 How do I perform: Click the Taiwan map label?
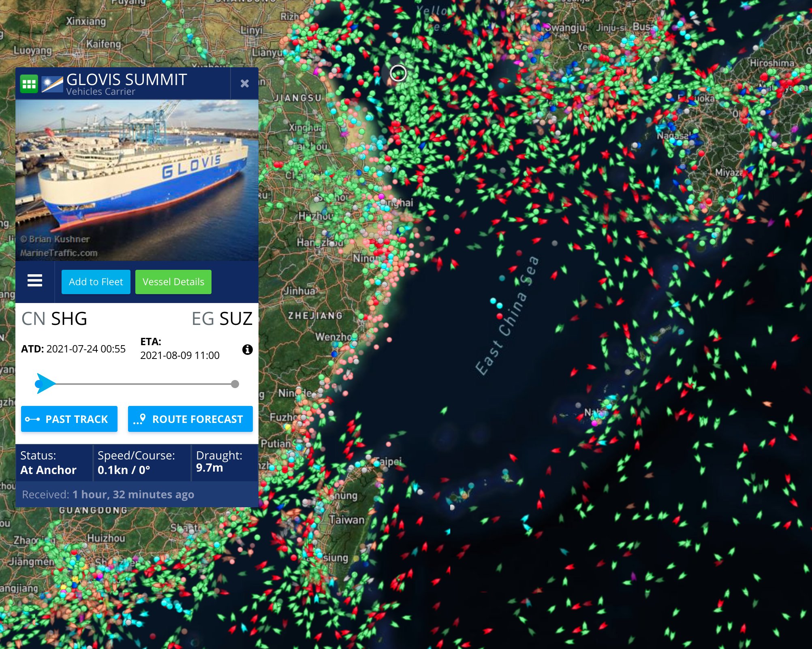347,519
